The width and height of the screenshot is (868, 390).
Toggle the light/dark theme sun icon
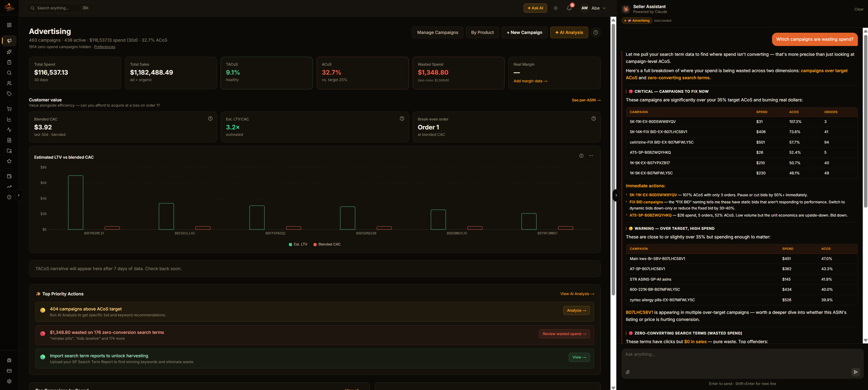click(x=556, y=8)
